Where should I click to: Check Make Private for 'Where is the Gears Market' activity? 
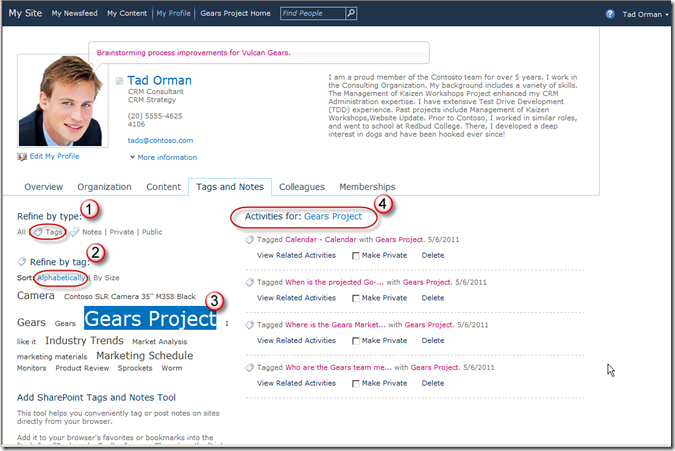[356, 341]
